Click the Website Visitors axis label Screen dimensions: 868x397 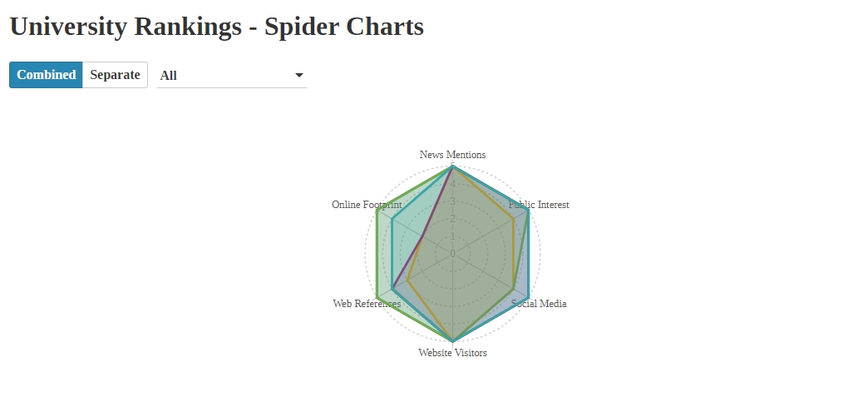pos(452,353)
